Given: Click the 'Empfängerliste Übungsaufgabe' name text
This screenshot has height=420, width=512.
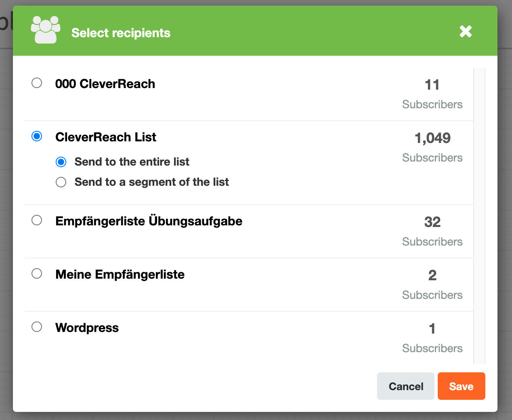Looking at the screenshot, I should tap(149, 221).
